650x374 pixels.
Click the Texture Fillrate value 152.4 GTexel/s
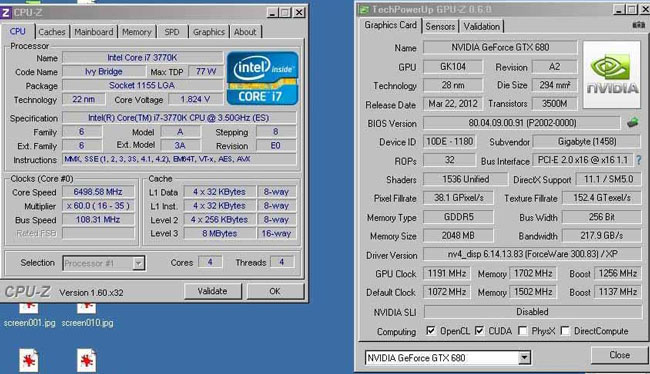tap(601, 198)
